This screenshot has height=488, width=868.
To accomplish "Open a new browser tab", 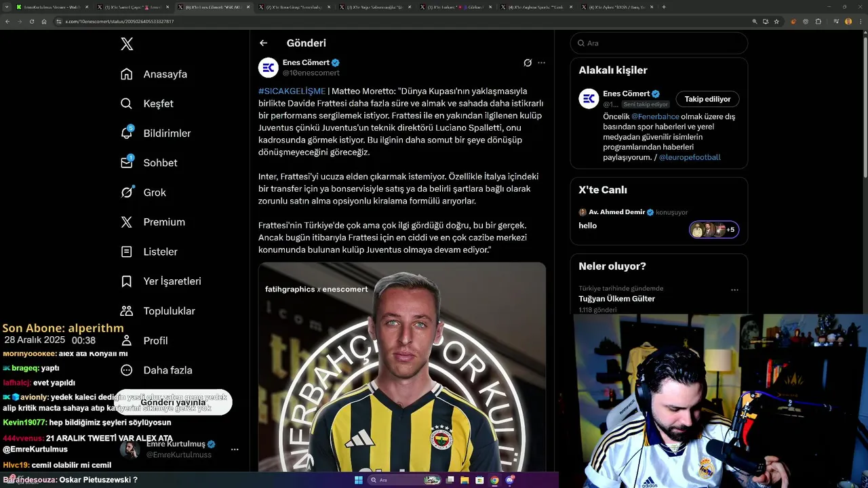I will tap(663, 7).
